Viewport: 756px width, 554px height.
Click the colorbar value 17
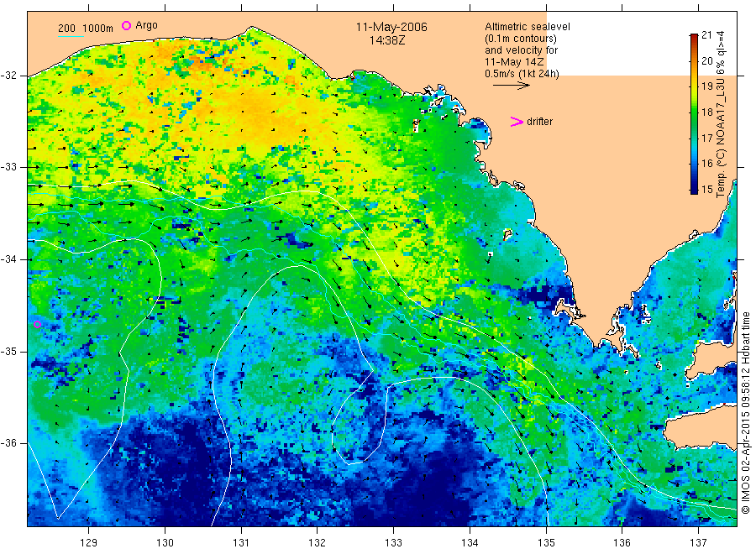click(706, 138)
